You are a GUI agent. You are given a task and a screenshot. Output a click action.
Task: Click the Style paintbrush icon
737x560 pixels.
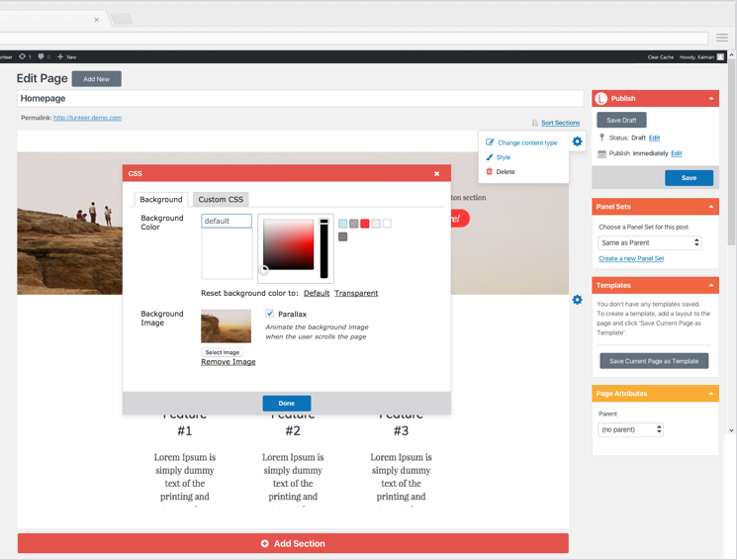(x=490, y=157)
